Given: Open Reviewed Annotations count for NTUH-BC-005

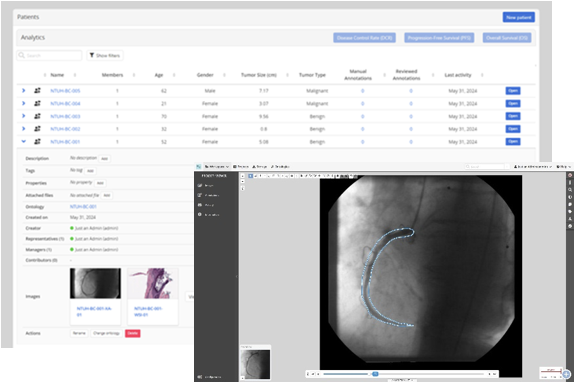Looking at the screenshot, I should pyautogui.click(x=411, y=91).
